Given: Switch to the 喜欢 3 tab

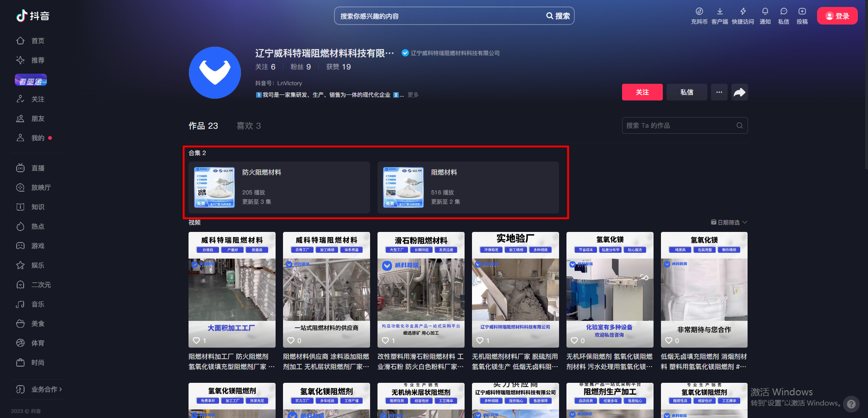Looking at the screenshot, I should [248, 126].
